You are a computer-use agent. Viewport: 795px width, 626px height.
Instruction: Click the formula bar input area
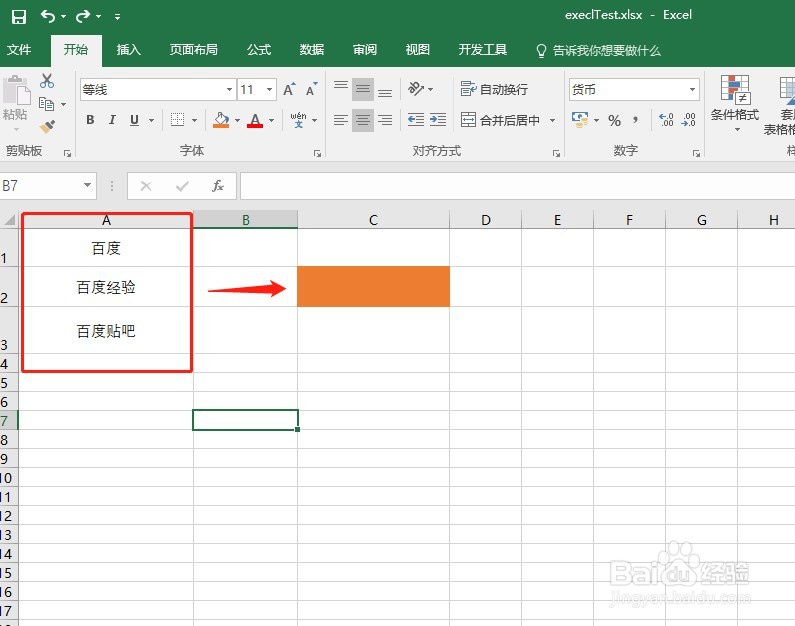[x=517, y=186]
